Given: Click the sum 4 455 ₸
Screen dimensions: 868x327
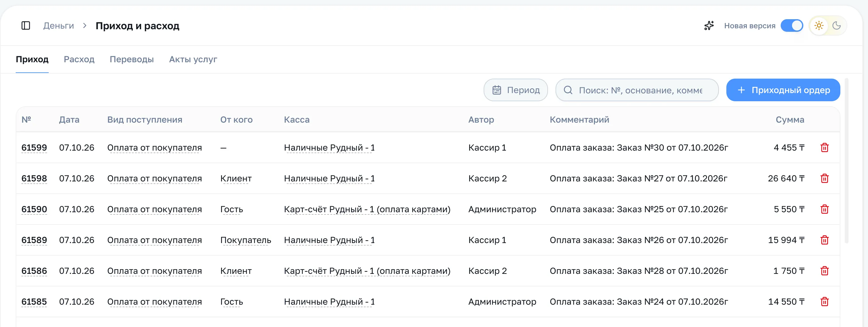Looking at the screenshot, I should click(x=789, y=147).
